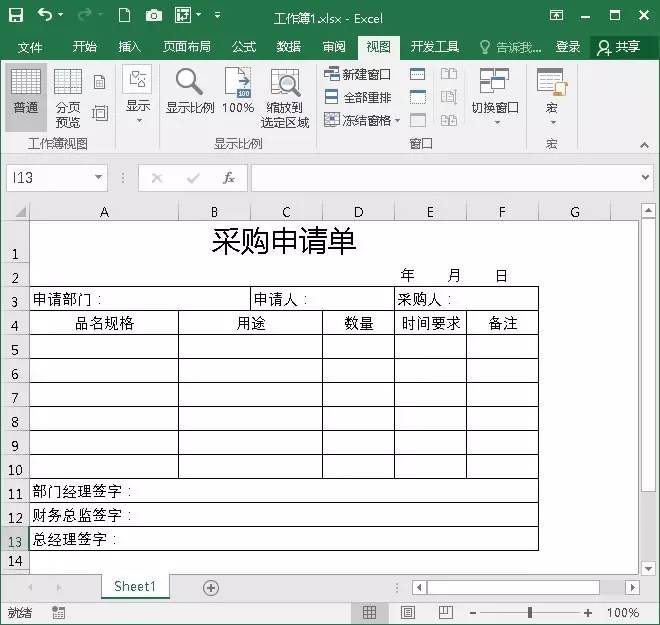
Task: Click the Insert Function fx icon
Action: pyautogui.click(x=229, y=178)
